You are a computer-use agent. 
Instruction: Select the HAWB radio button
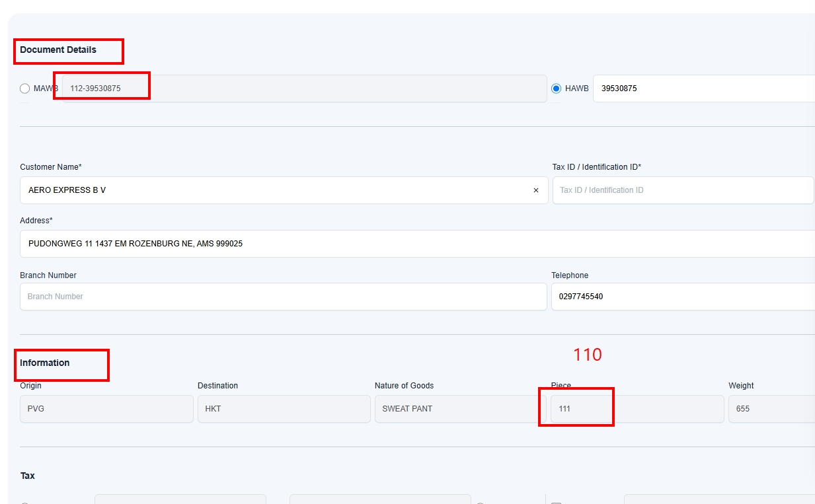pos(557,89)
